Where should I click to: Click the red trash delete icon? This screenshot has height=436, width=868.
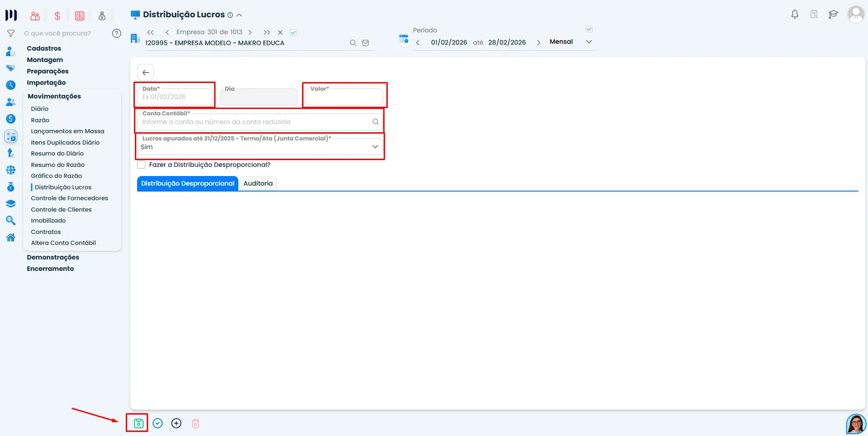tap(195, 423)
